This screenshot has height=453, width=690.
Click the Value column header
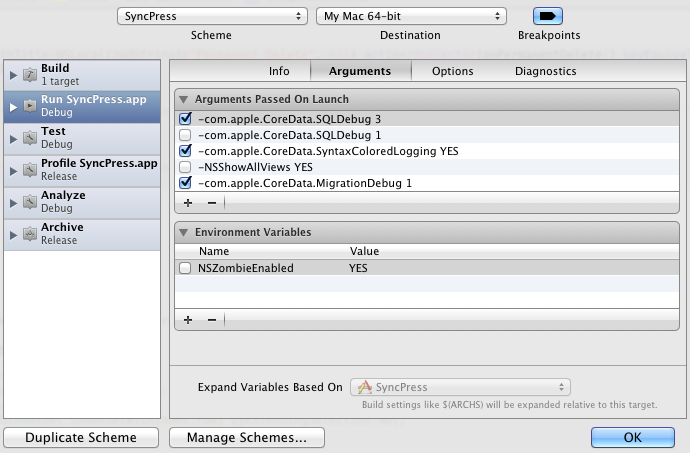click(x=364, y=251)
